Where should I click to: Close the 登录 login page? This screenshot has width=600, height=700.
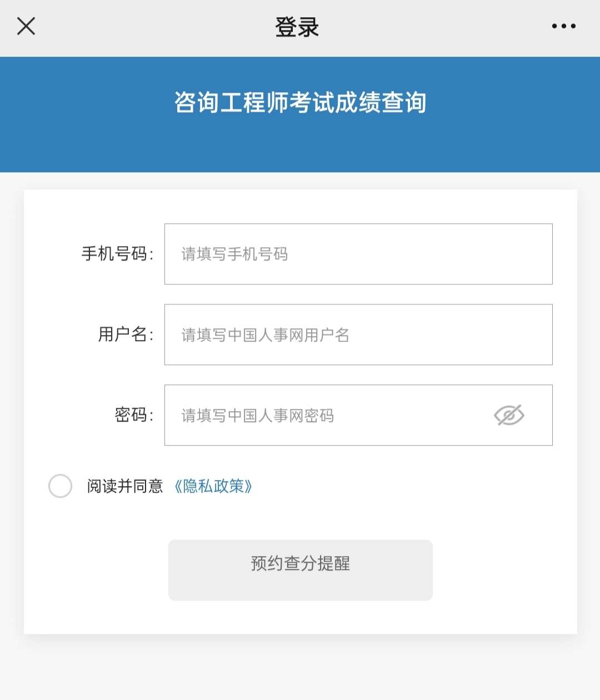point(26,26)
